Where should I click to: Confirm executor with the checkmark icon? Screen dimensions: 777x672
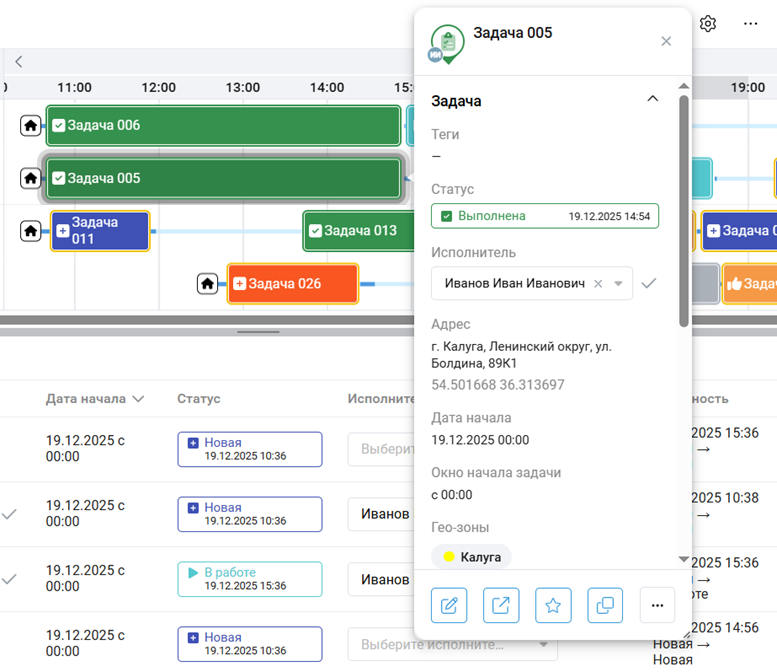coord(649,284)
